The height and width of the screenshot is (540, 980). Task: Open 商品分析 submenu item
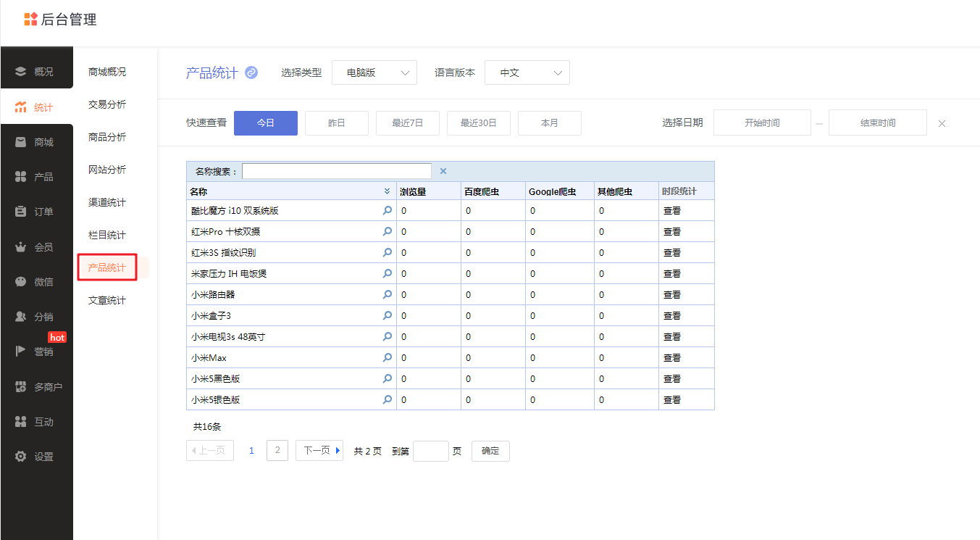107,137
